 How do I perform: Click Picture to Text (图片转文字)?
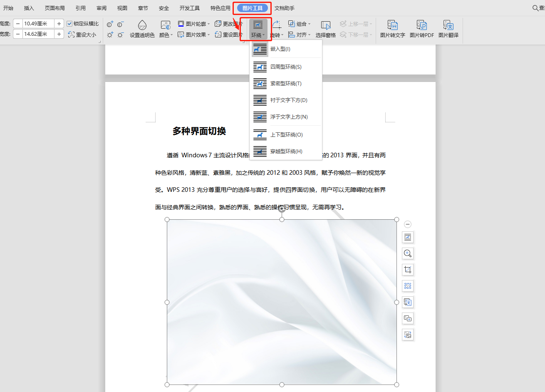[392, 29]
